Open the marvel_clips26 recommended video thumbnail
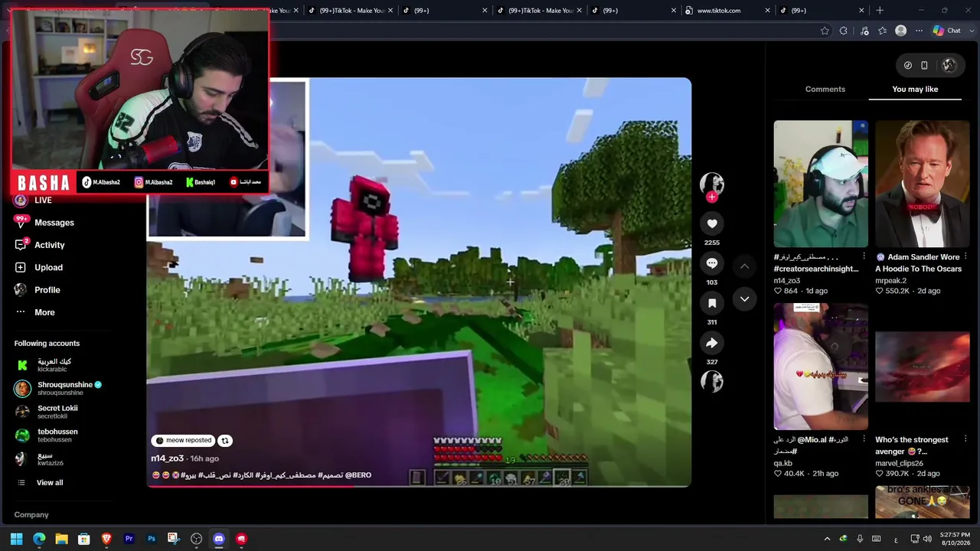Screen dimensions: 980x551 point(923,367)
